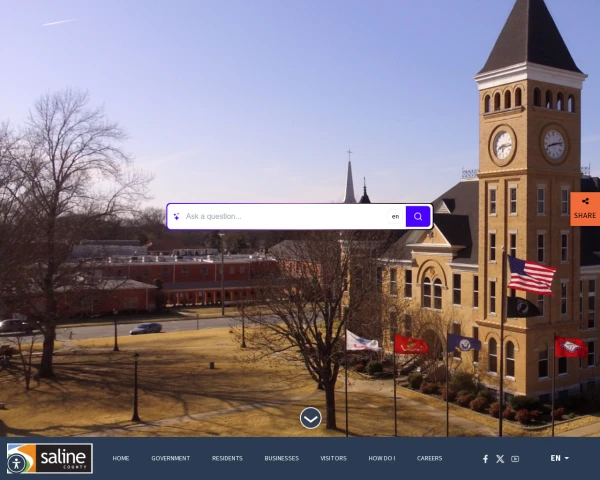Click the Saline County logo
The image size is (600, 480).
50,458
